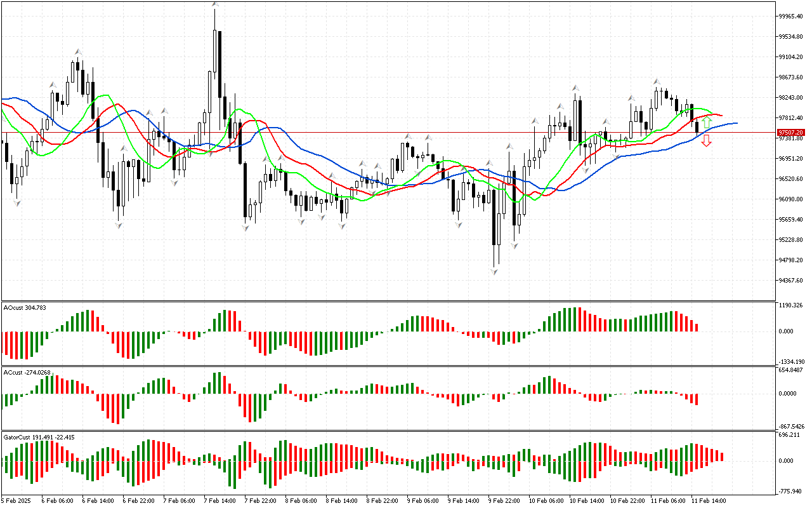
Task: Click the 10 Feb 06:00 time label
Action: (x=546, y=501)
